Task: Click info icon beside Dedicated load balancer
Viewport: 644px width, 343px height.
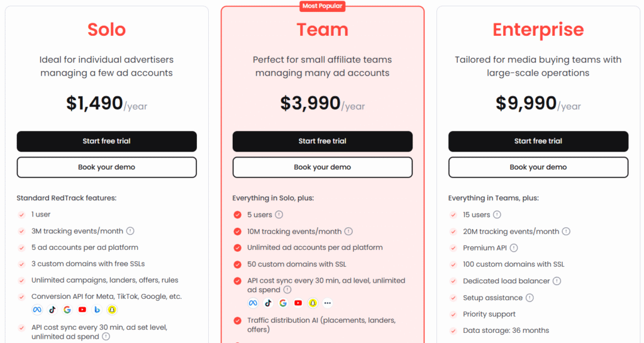Action: (557, 281)
